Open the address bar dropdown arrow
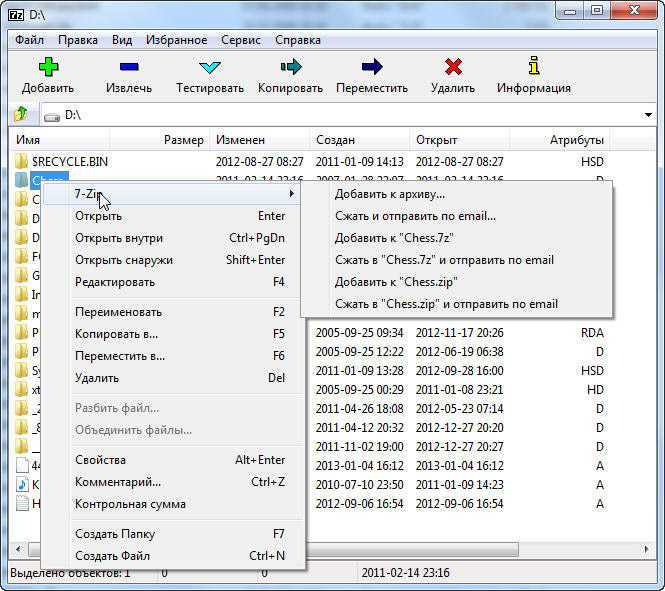Image resolution: width=665 pixels, height=591 pixels. click(x=648, y=115)
